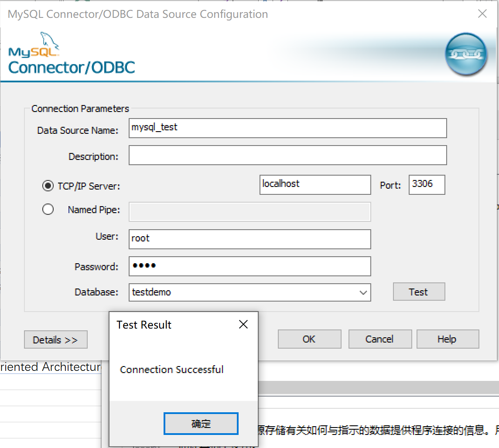Click the Connection Successful message
499x448 pixels.
[x=171, y=370]
